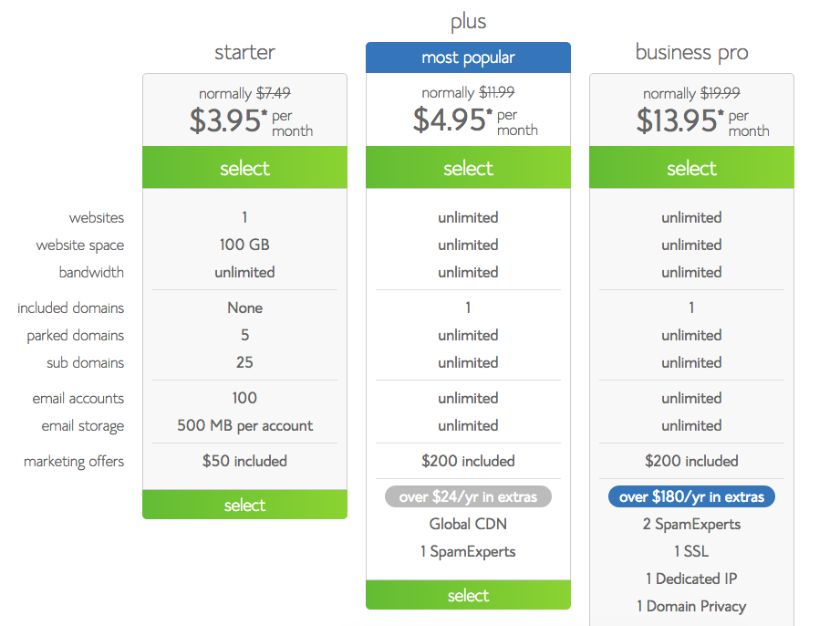The height and width of the screenshot is (626, 840).
Task: Click '1 Dedicated IP' in business pro extras
Action: click(691, 579)
